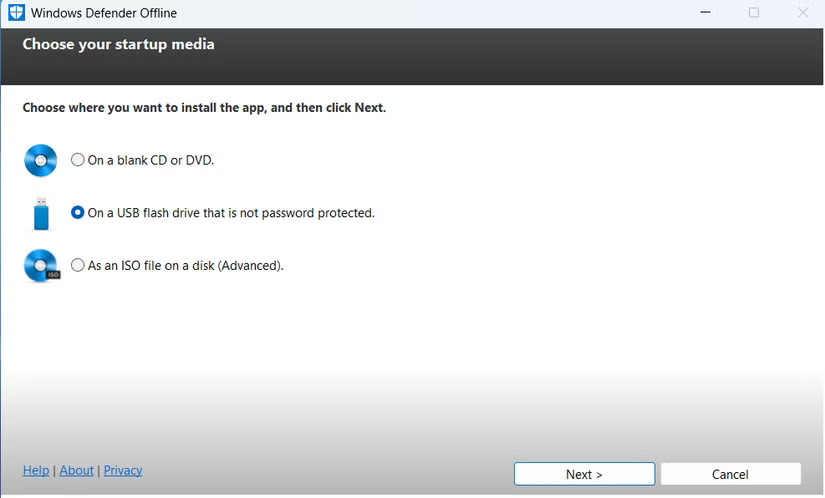Click the "On a blank CD or DVD" label text
Screen dimensions: 825x498
click(x=151, y=160)
